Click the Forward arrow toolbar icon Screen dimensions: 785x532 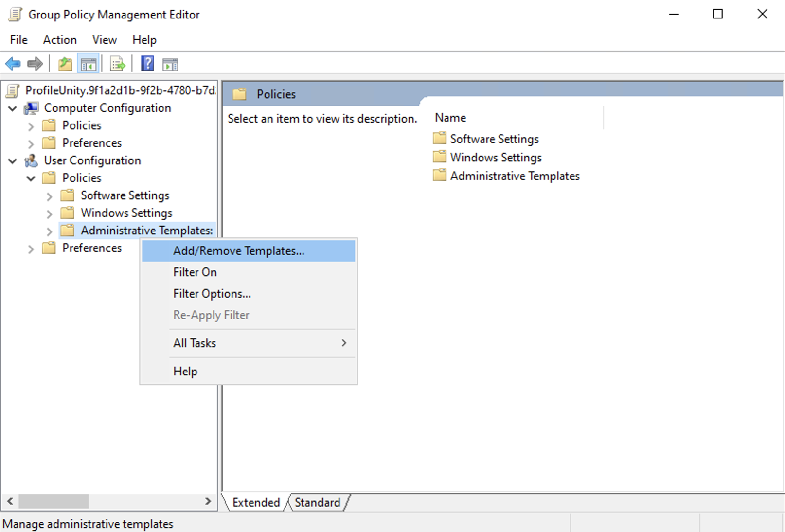35,64
